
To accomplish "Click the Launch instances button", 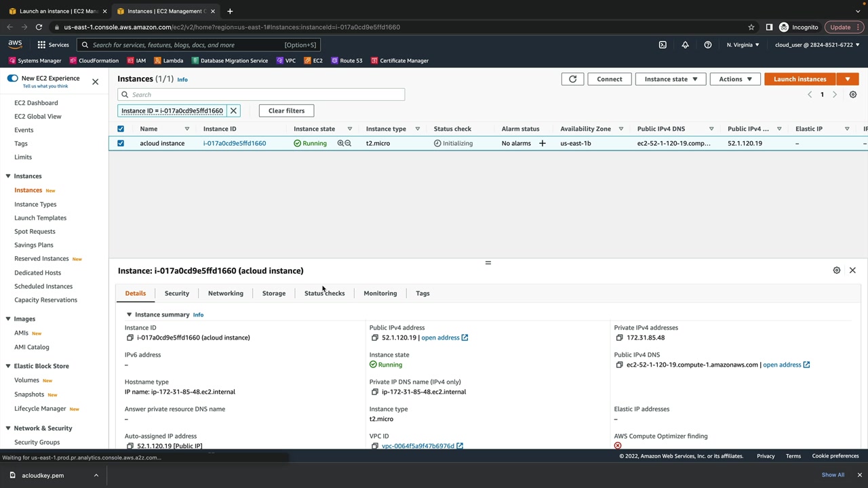I will 800,79.
